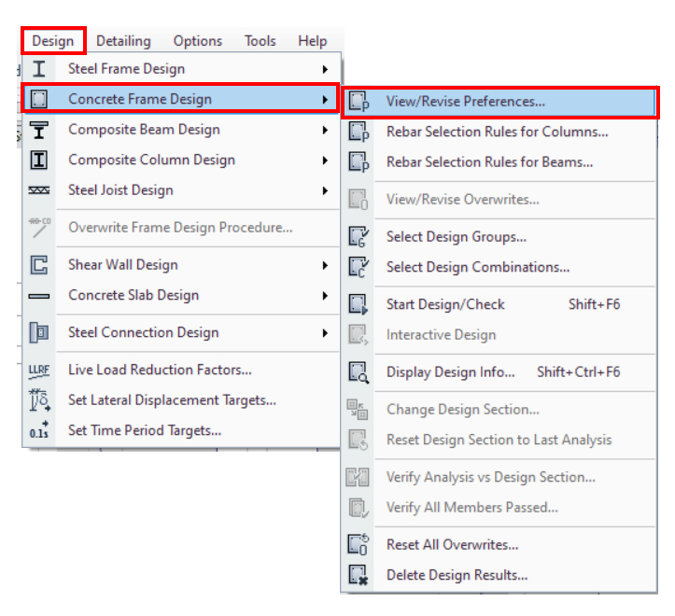
Task: Expand the Steel Frame Design submenu arrow
Action: click(x=325, y=69)
